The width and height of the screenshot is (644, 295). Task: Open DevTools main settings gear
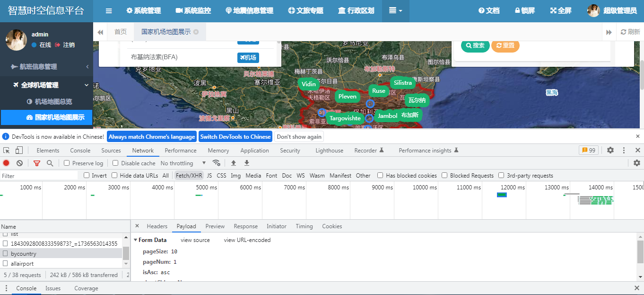click(610, 150)
